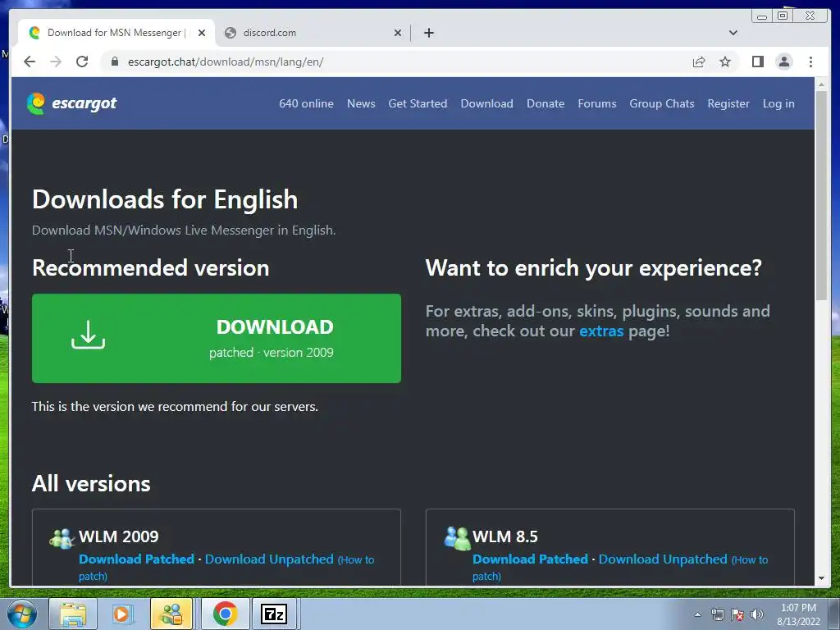The image size is (840, 630).
Task: Visit the Forums link
Action: click(x=597, y=103)
